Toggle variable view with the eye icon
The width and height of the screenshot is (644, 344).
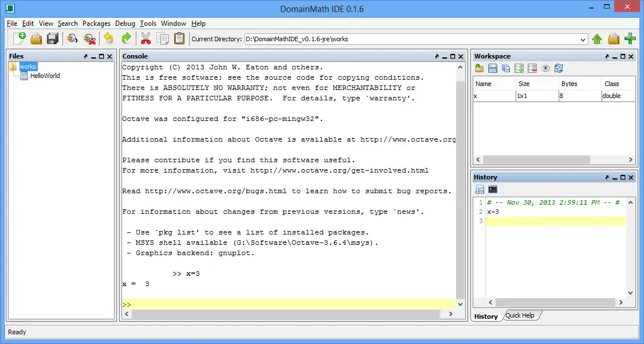545,69
